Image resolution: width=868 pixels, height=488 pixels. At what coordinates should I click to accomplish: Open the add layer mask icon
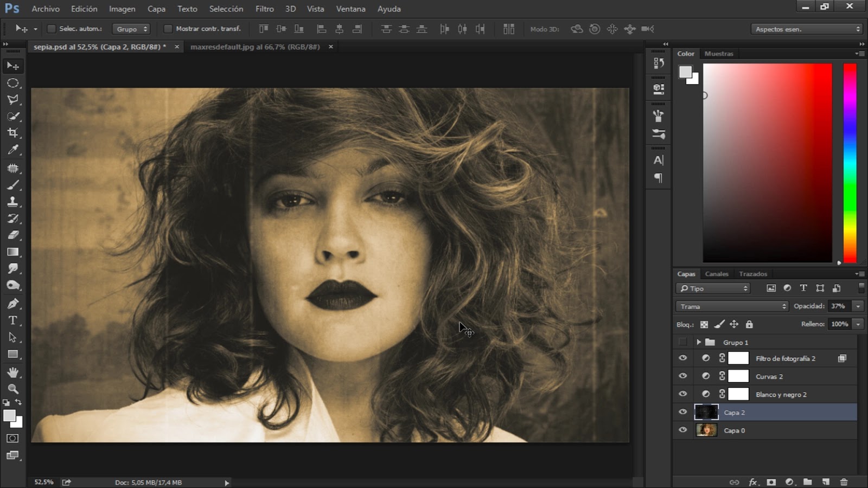click(x=770, y=481)
